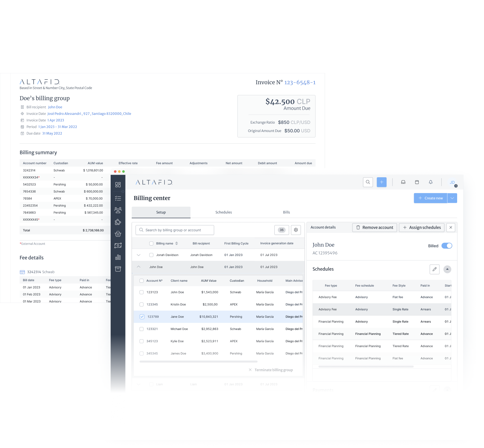The width and height of the screenshot is (484, 448).
Task: Expand the Jonah Davidson billing group row
Action: point(138,255)
